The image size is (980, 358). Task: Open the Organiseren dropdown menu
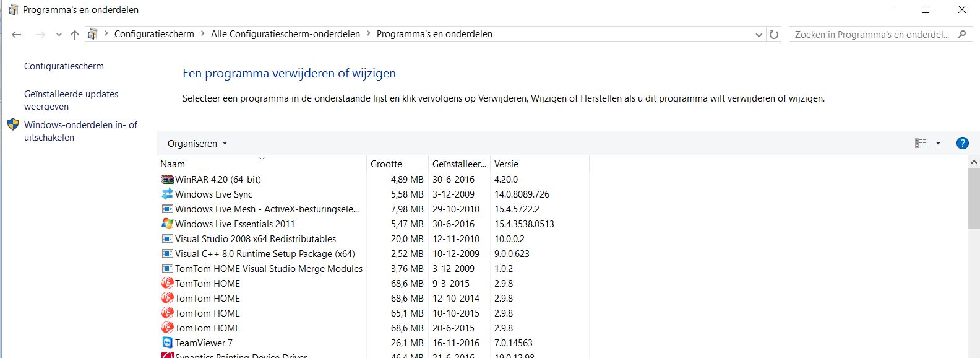tap(197, 144)
